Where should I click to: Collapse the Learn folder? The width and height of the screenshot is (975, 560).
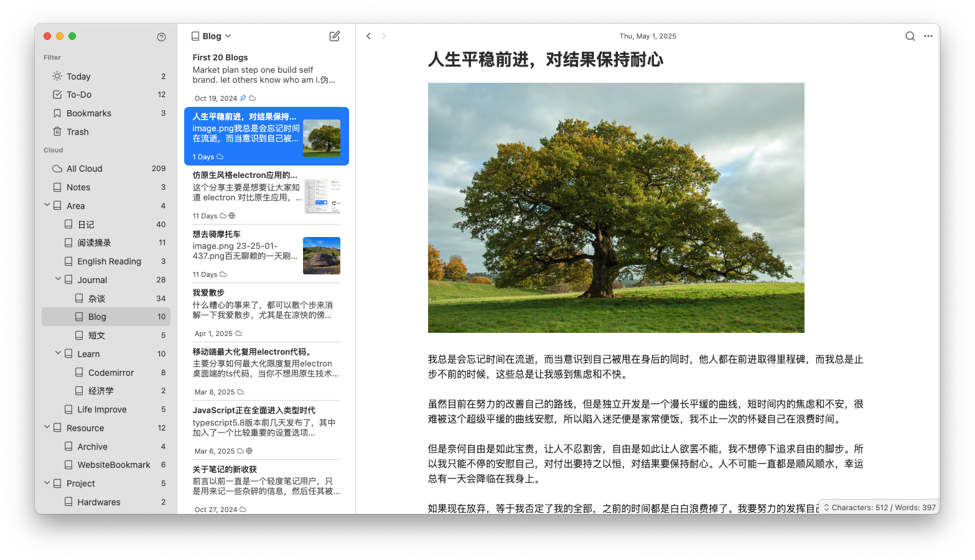point(58,353)
